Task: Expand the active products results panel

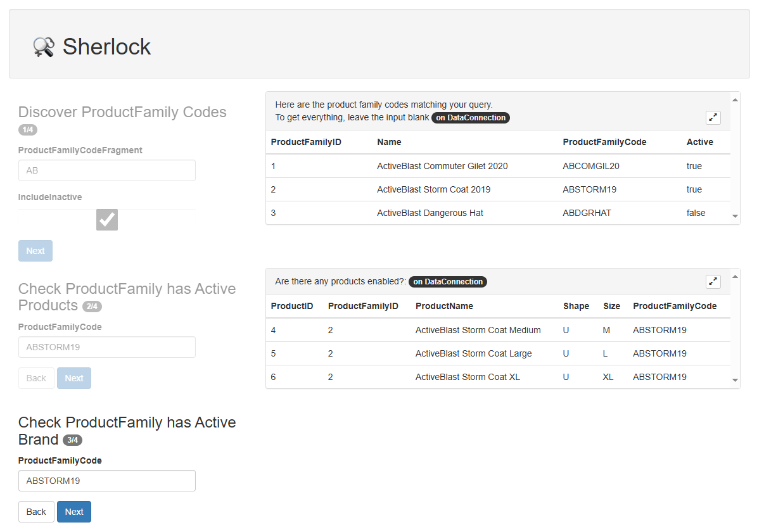Action: click(x=713, y=281)
